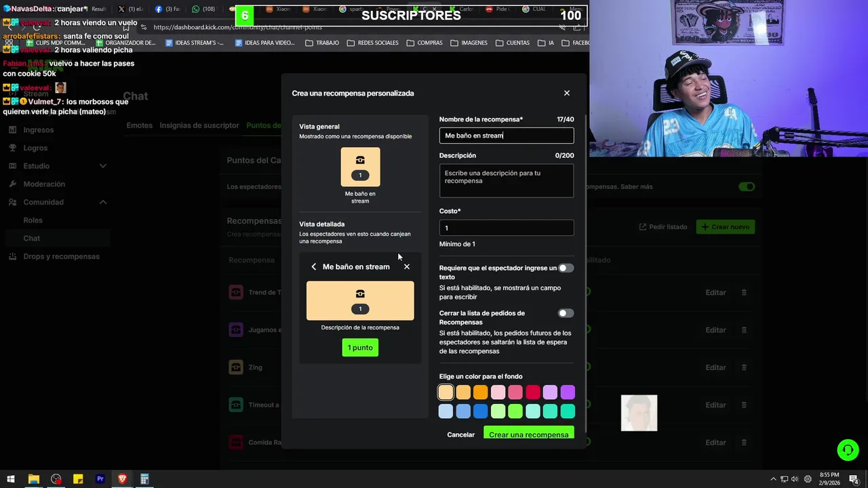Show hidden system tray icons
This screenshot has width=868, height=488.
pyautogui.click(x=774, y=479)
